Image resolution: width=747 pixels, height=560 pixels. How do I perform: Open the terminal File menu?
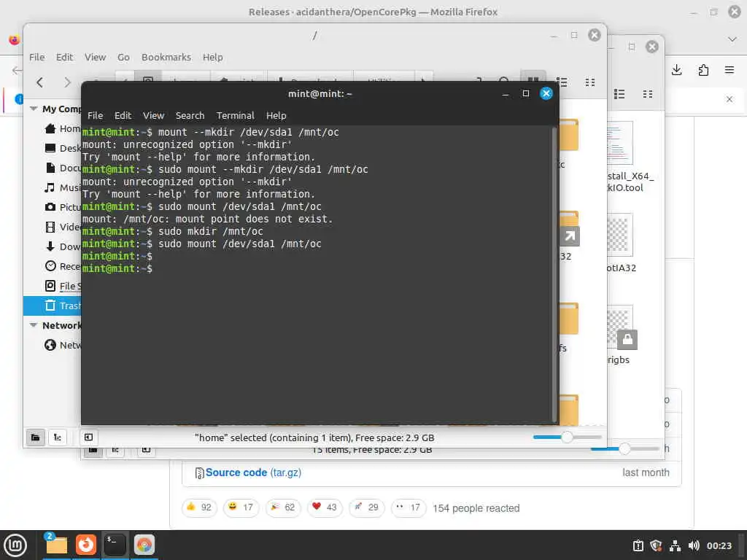pos(95,116)
